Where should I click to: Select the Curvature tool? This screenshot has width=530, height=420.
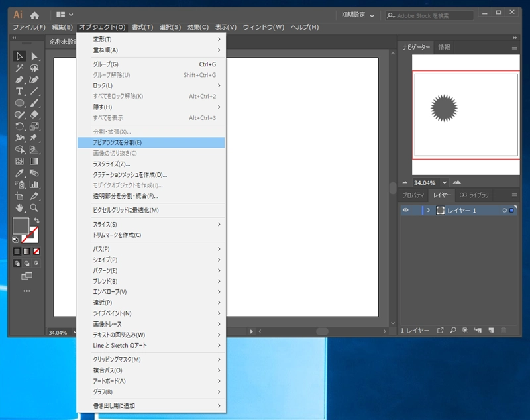point(34,79)
